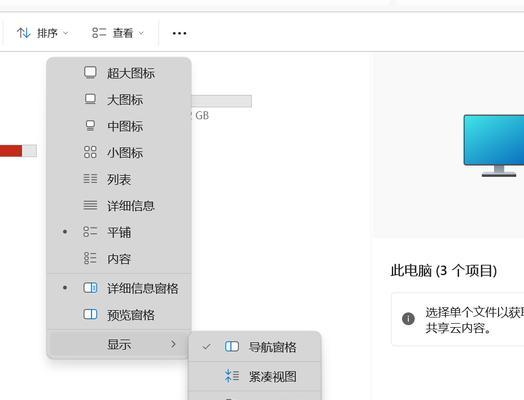Click the 详细信息窗格 pane icon
The height and width of the screenshot is (400, 524).
(90, 288)
